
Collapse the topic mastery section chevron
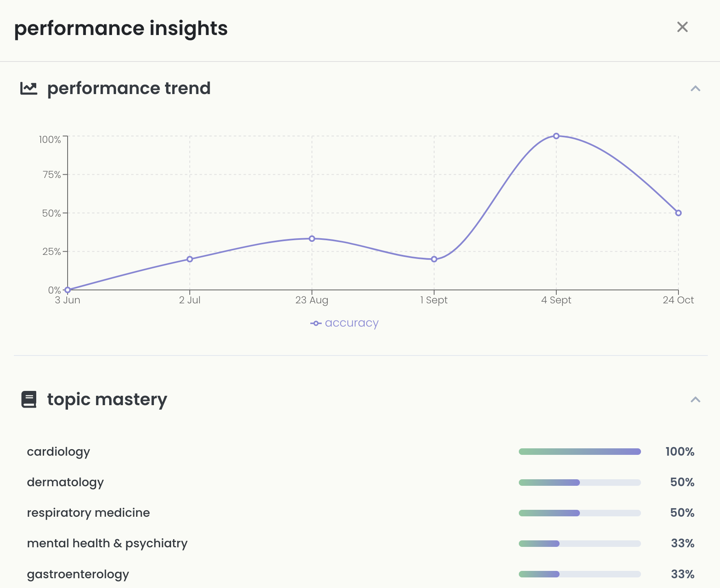(x=695, y=400)
